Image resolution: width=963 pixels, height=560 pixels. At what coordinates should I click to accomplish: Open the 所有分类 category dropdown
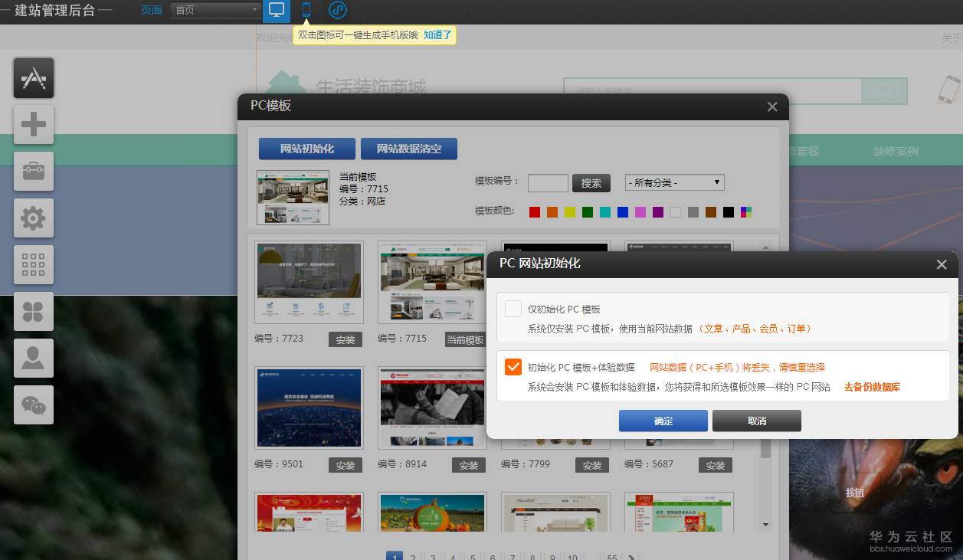pos(675,183)
